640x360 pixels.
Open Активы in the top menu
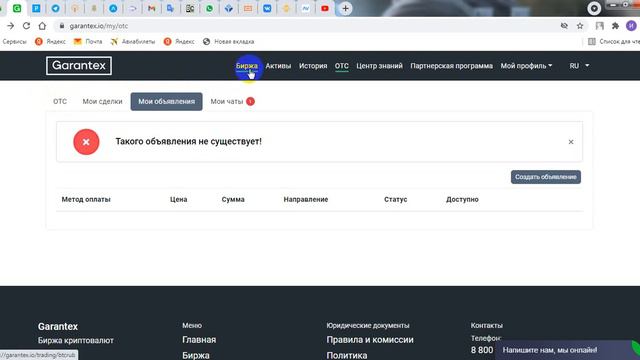coord(278,66)
